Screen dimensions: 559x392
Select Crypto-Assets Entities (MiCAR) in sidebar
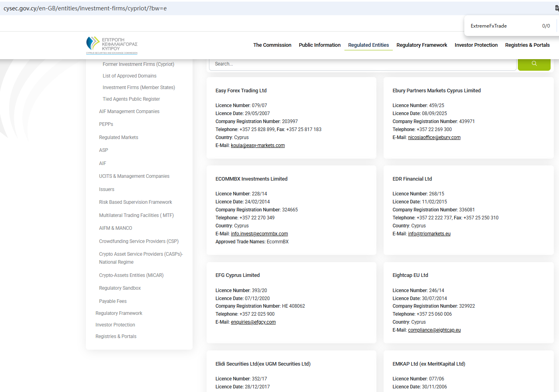point(131,275)
